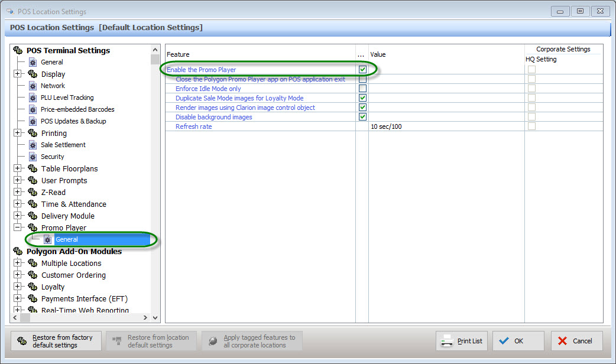The height and width of the screenshot is (364, 616).
Task: Click the PLU Level Tracking gear icon
Action: 32,97
